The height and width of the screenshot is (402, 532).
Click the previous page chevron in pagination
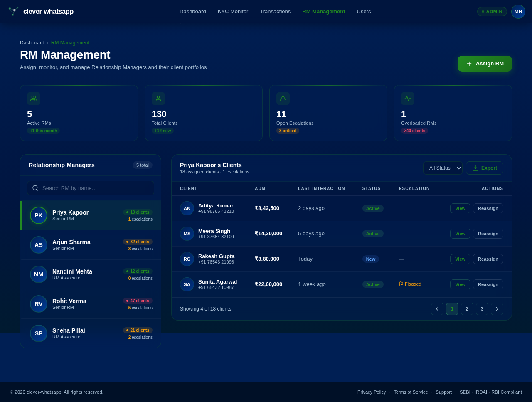point(437,309)
